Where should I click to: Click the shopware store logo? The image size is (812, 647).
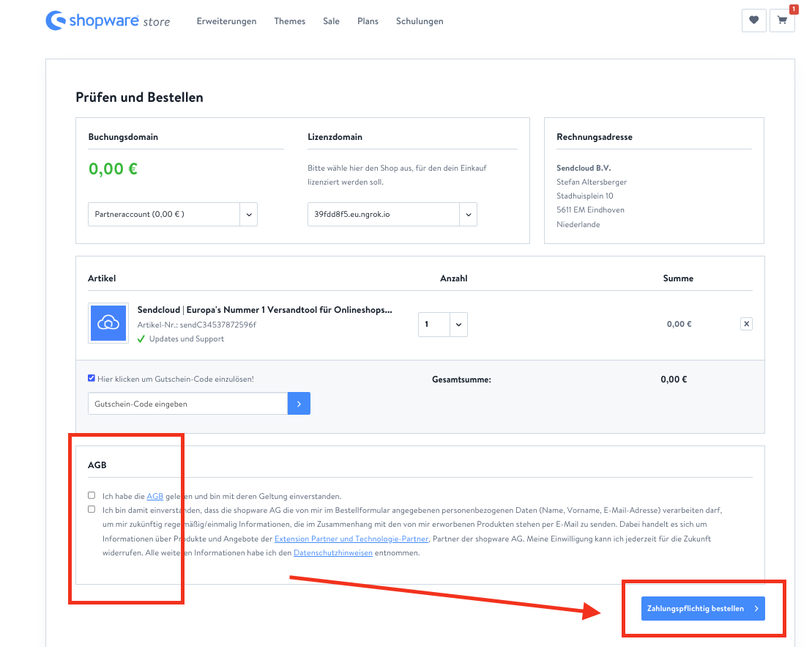coord(108,21)
